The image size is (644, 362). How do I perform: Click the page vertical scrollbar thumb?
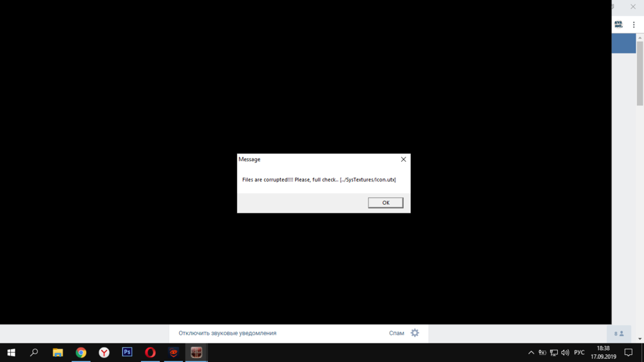(x=640, y=73)
